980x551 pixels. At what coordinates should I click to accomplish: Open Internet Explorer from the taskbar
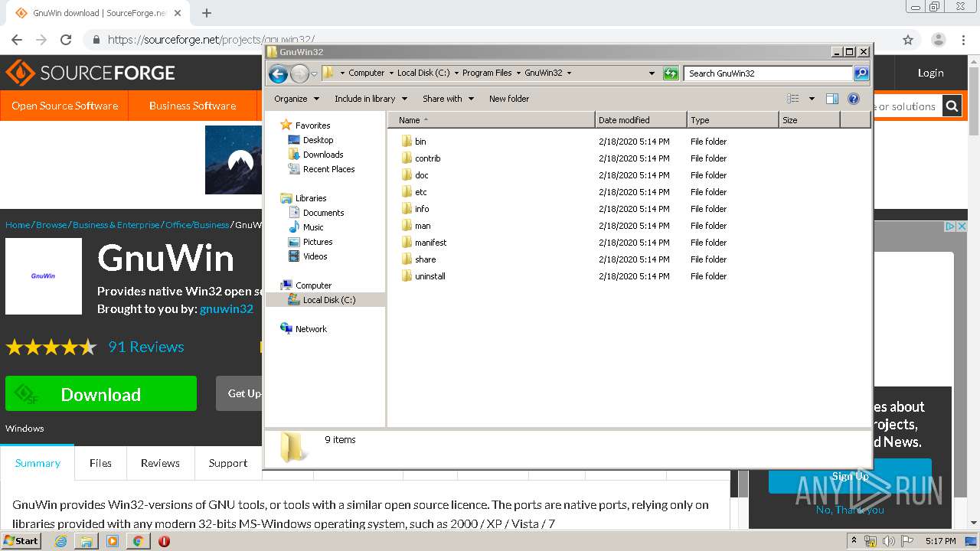click(x=60, y=541)
